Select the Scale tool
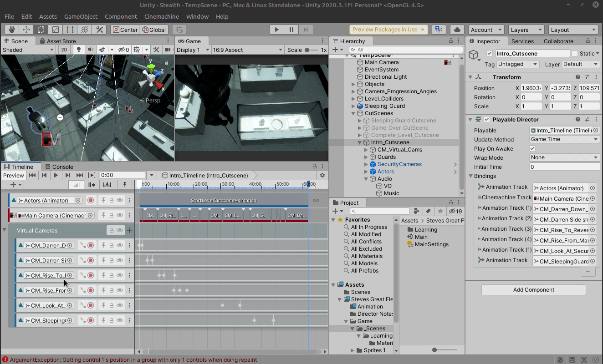 tap(56, 30)
